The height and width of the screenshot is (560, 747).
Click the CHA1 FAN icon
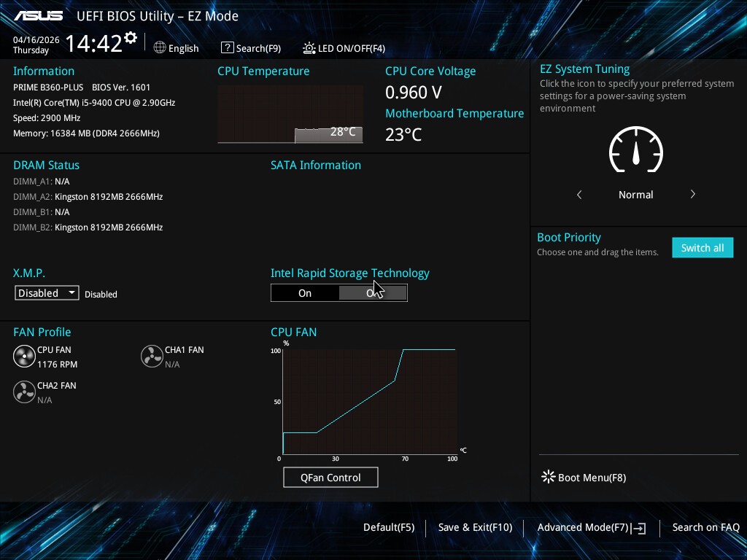click(x=152, y=357)
